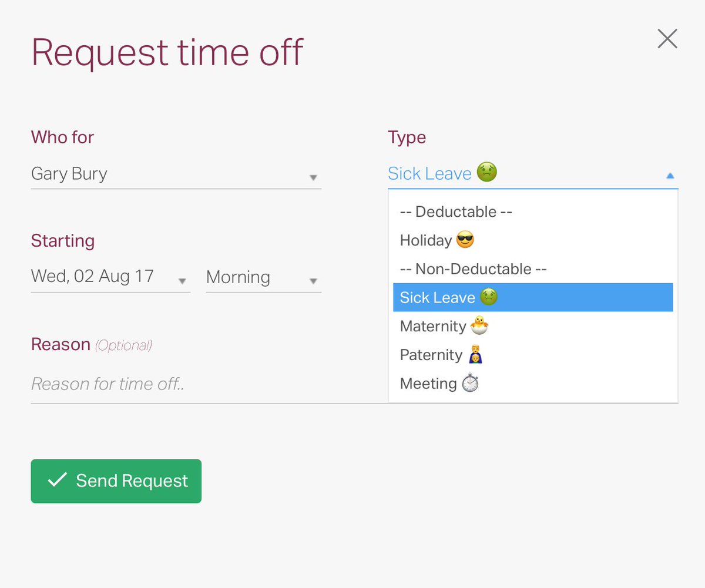Close the Request time off dialog

point(667,39)
